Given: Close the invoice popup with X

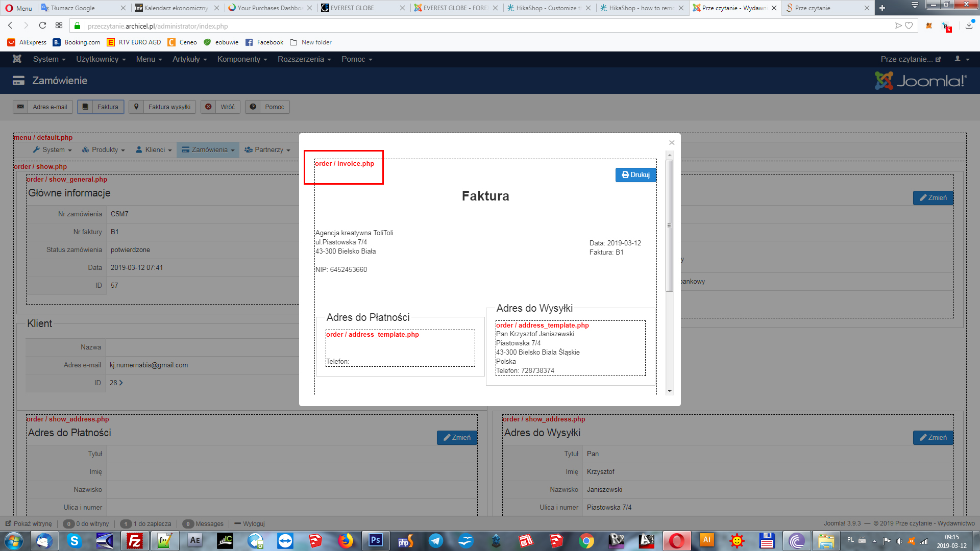Looking at the screenshot, I should click(672, 143).
